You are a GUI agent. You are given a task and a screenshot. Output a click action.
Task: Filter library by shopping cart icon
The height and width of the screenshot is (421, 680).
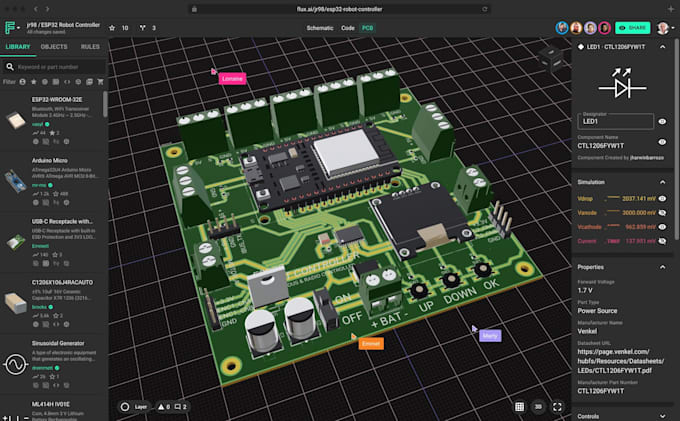pos(101,82)
